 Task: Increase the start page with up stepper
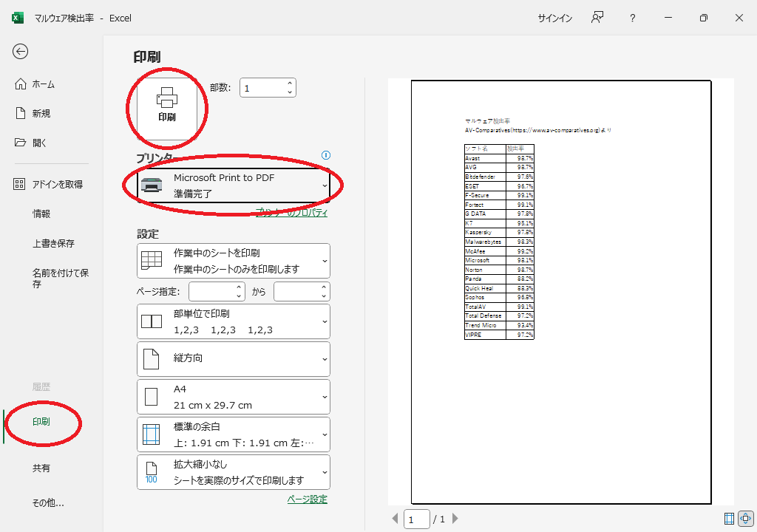239,287
